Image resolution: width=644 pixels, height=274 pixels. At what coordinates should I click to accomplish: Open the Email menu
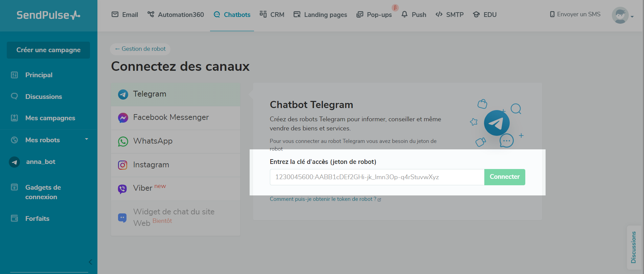125,15
